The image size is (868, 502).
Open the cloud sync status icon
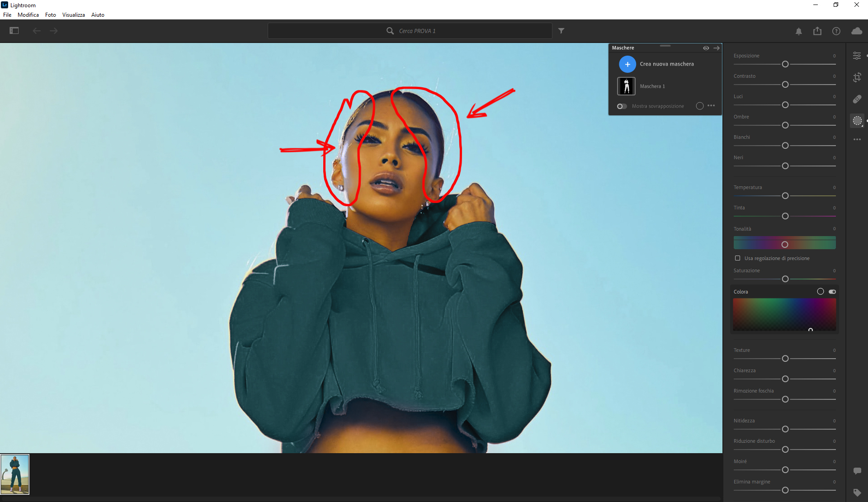[856, 31]
